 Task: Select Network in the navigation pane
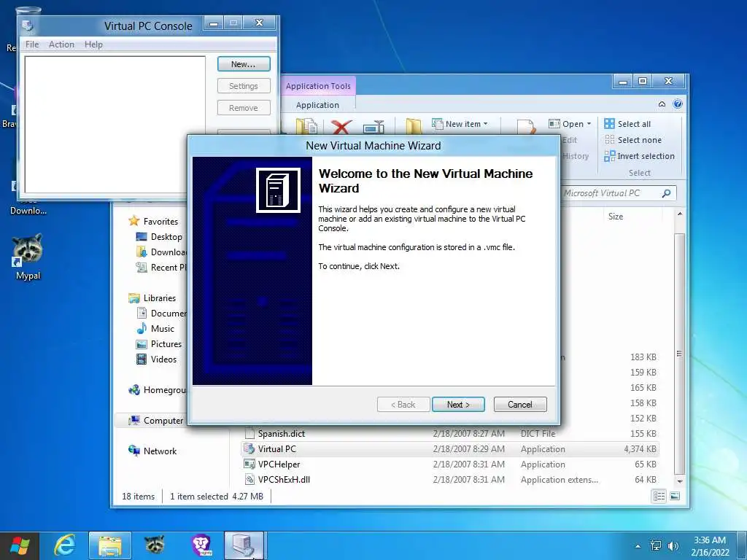tap(160, 451)
